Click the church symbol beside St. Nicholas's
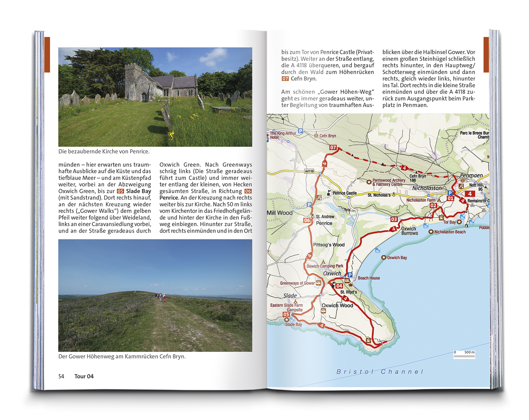The width and height of the screenshot is (529, 420). coord(394,195)
